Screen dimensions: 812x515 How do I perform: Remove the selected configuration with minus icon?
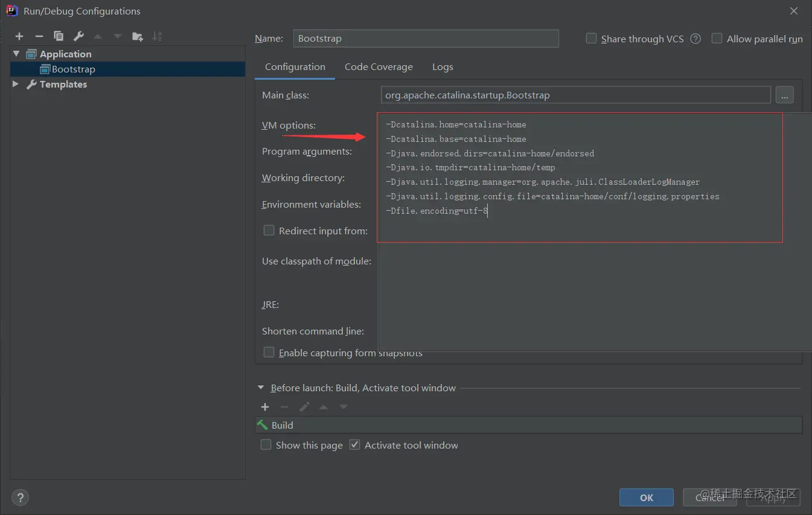(x=39, y=36)
